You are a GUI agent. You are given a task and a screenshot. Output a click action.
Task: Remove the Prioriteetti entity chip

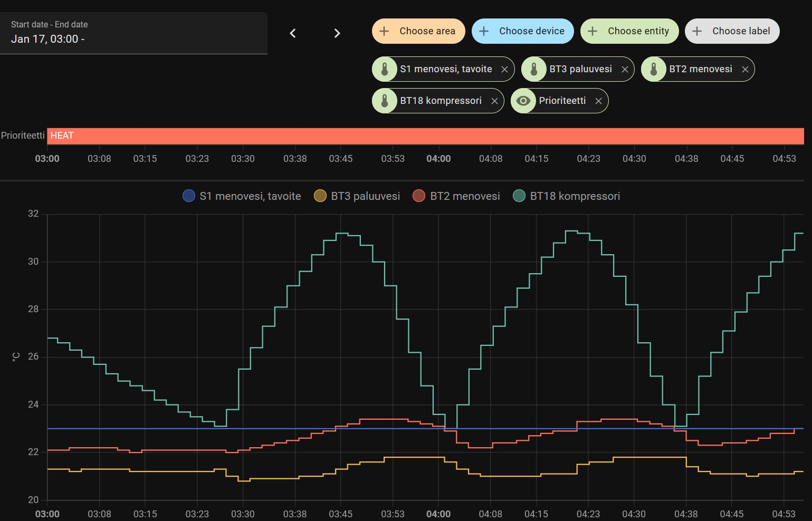click(598, 101)
